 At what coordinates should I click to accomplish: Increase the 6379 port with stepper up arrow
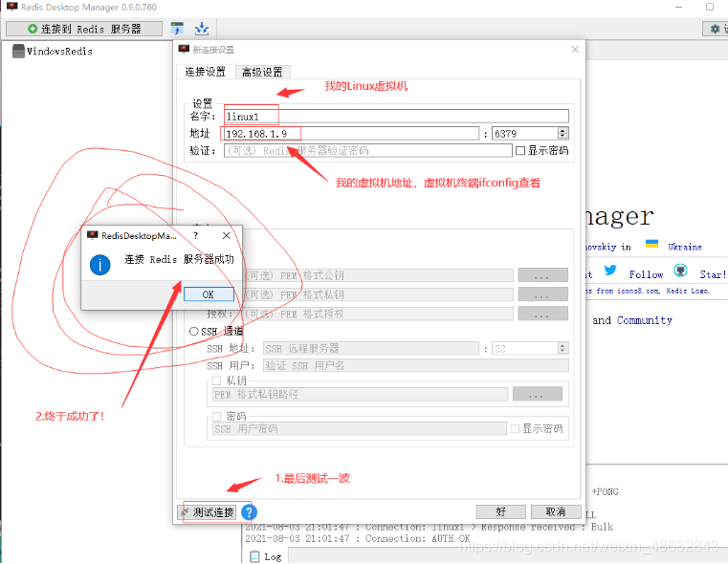point(563,131)
